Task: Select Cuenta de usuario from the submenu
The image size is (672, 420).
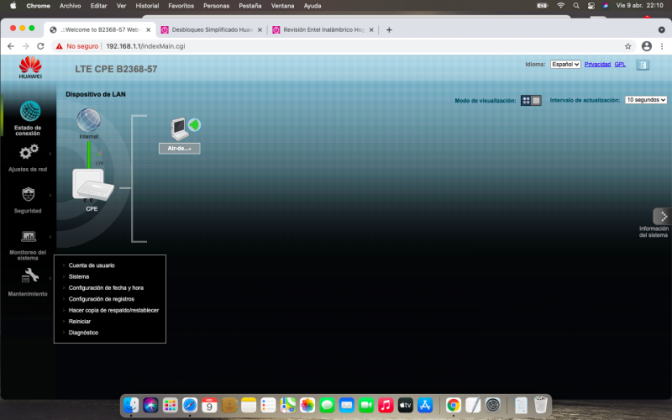Action: pos(92,265)
